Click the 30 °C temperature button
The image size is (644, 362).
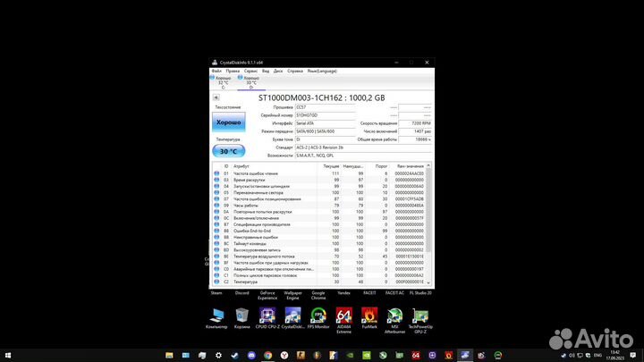(229, 151)
